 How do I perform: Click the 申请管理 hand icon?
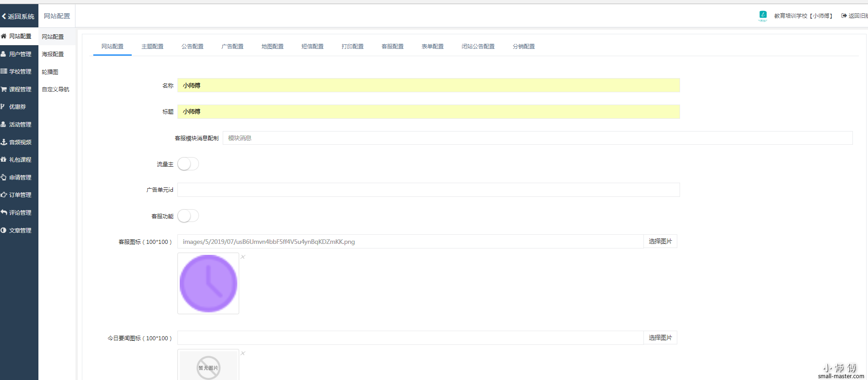point(4,177)
